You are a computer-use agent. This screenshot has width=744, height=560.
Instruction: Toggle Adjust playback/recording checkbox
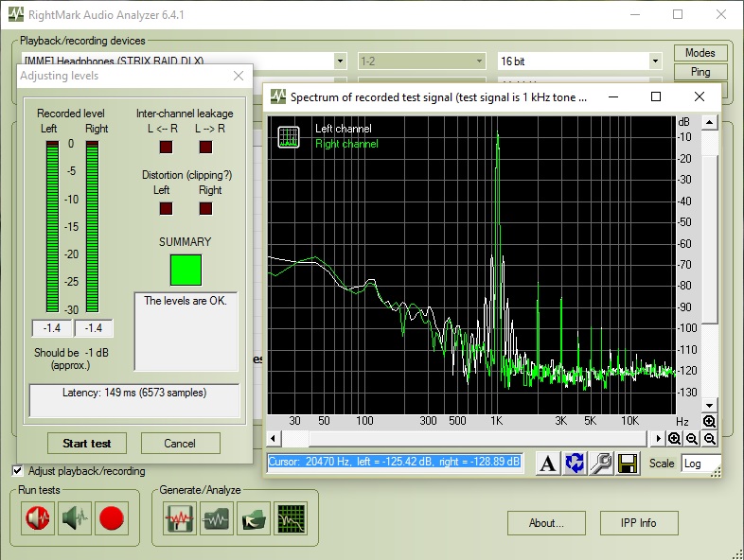click(18, 471)
